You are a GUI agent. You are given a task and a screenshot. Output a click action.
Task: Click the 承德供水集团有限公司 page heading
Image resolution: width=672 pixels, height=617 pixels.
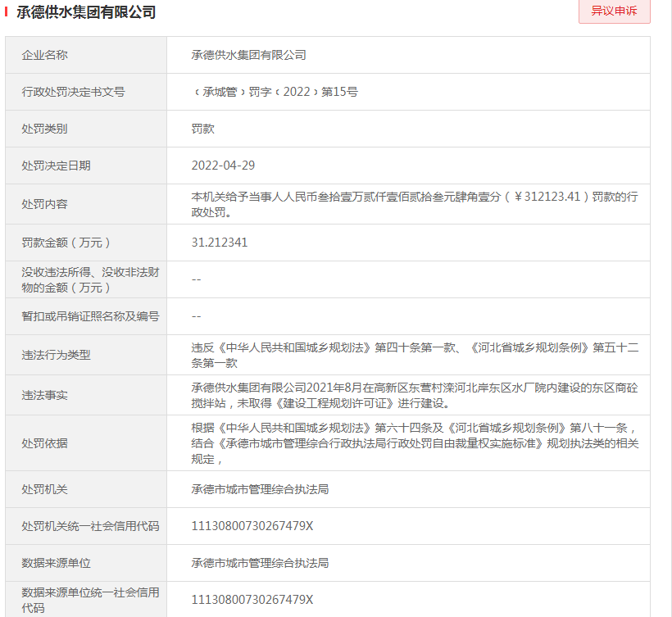click(x=86, y=12)
